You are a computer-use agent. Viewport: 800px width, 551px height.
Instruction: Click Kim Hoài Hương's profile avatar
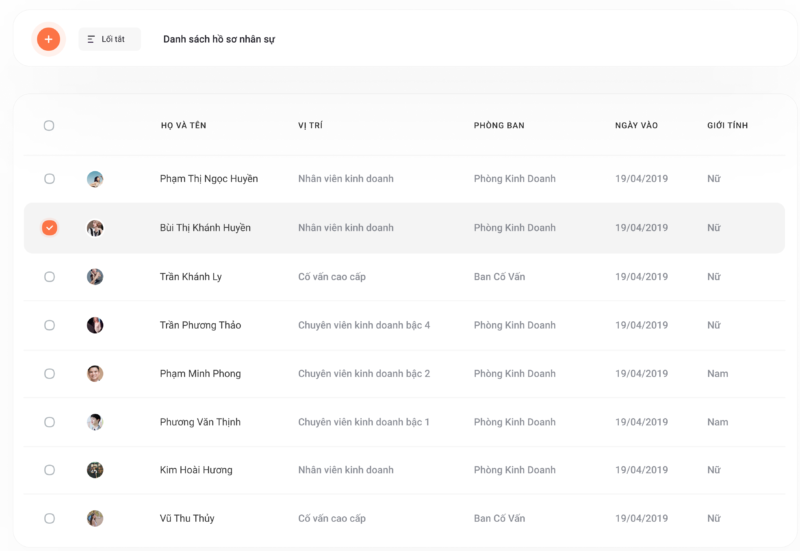[x=95, y=470]
